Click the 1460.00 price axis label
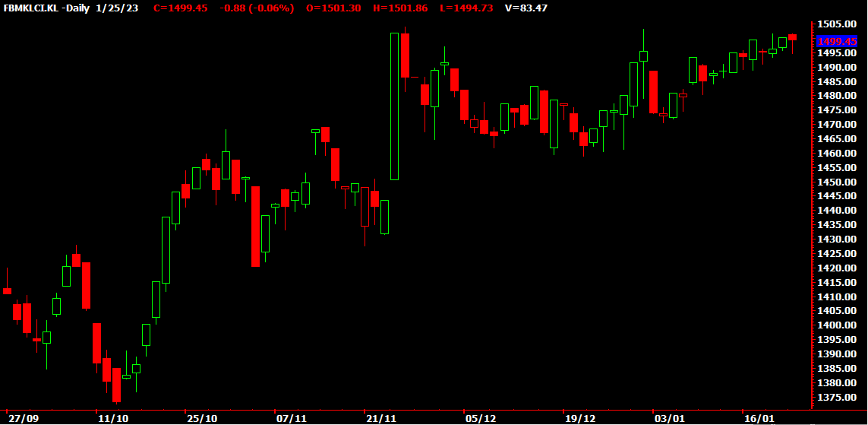868x425 pixels. coord(838,154)
